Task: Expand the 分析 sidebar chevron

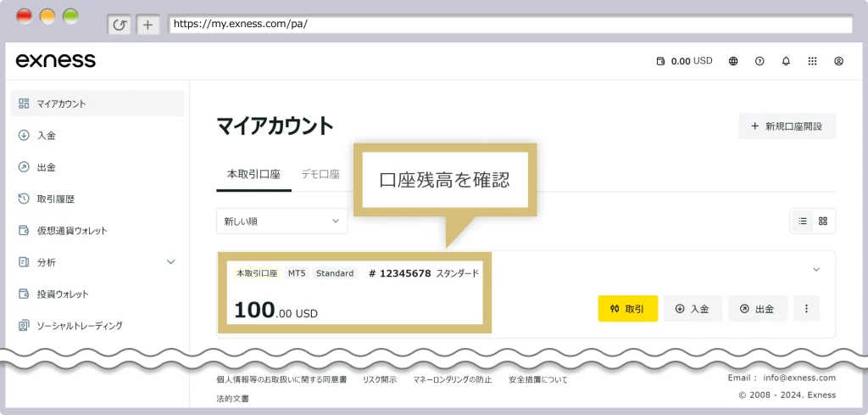Action: pyautogui.click(x=171, y=262)
